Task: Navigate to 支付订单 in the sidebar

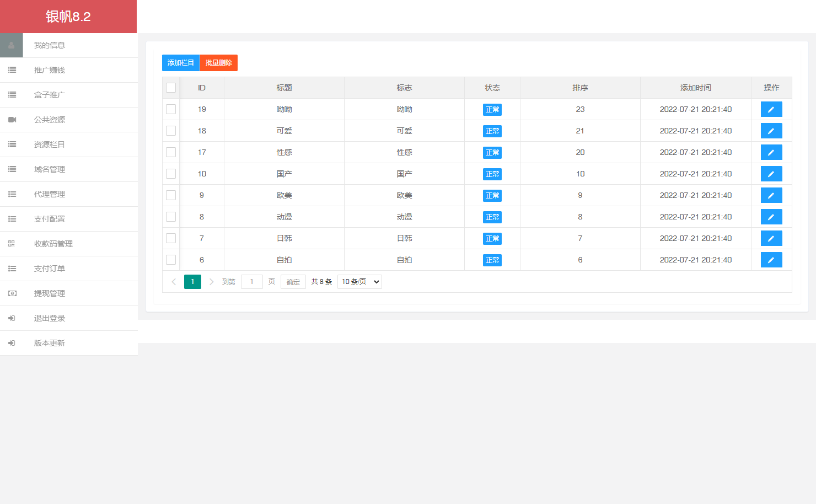Action: click(50, 269)
